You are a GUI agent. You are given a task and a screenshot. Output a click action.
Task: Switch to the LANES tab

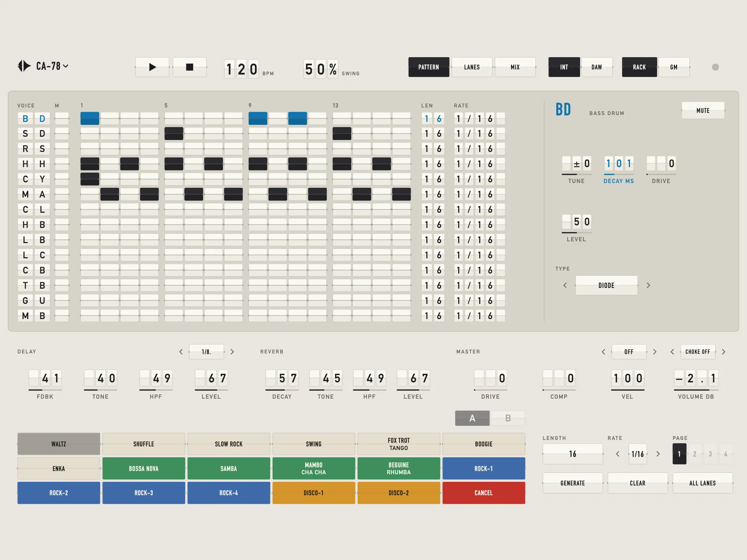472,67
